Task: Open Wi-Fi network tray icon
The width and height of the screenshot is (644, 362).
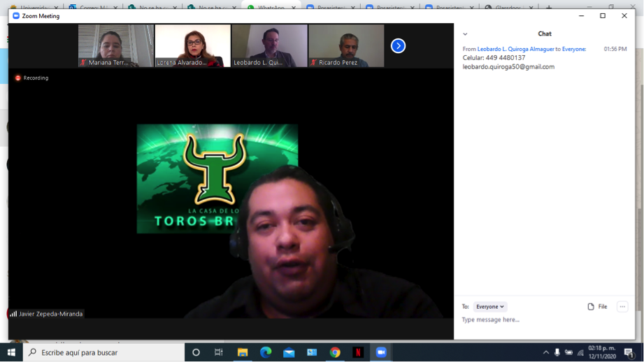Action: pos(580,352)
